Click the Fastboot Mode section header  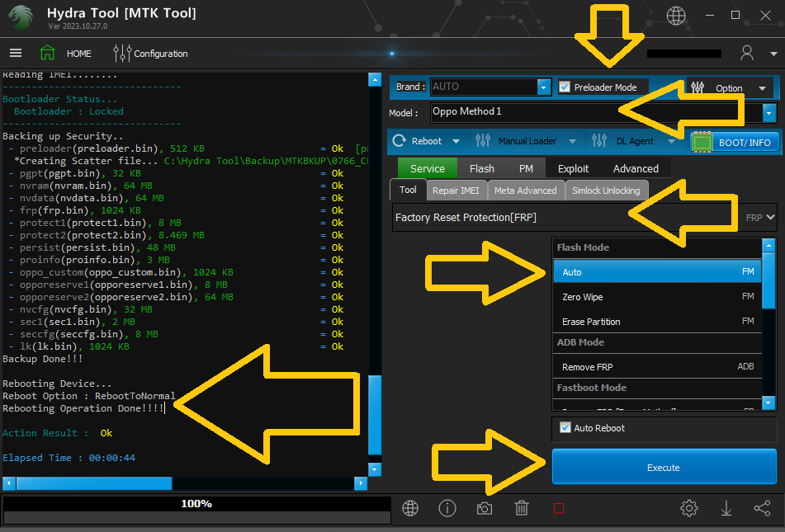click(x=657, y=388)
